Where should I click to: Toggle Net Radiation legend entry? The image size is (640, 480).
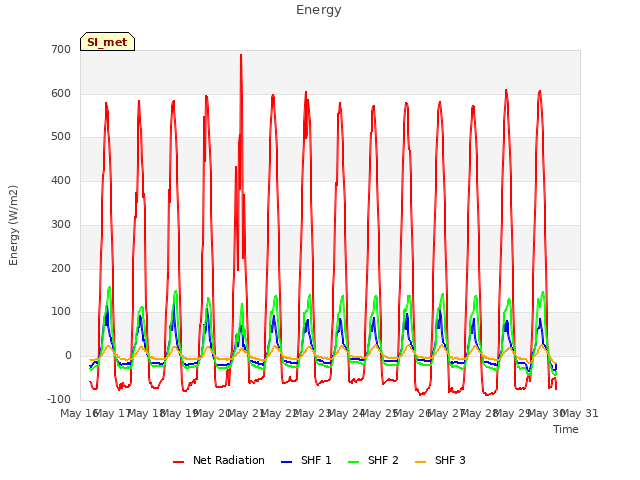tap(219, 460)
